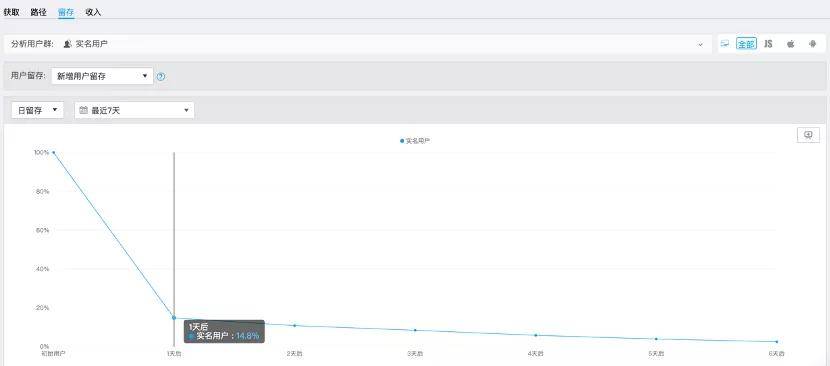
Task: Click the 用户留存: label
Action: [29, 76]
